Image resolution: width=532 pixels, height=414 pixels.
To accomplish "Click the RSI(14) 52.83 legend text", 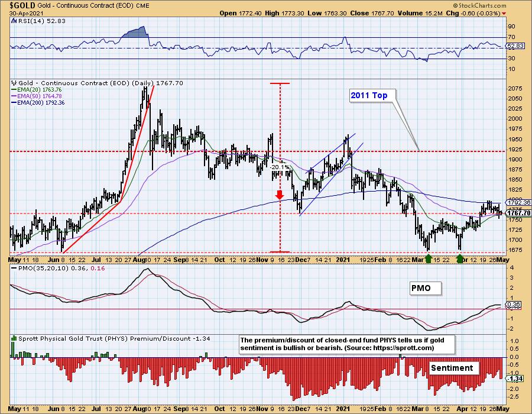I will coord(41,21).
